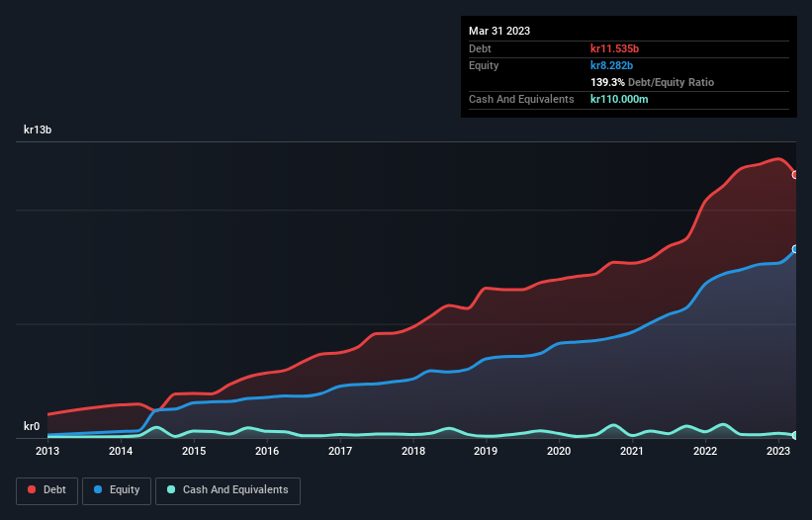Click the Mar 31 2023 tooltip date
This screenshot has width=812, height=520.
pos(499,31)
